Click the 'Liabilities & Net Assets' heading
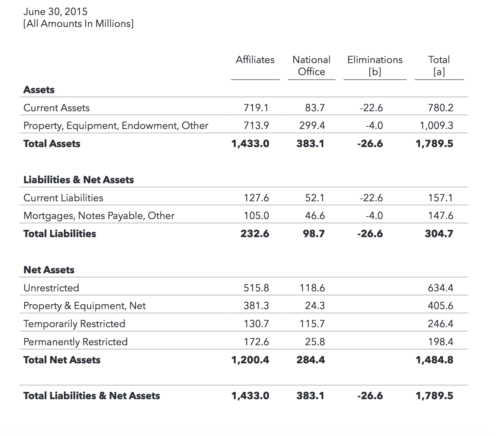This screenshot has height=436, width=504. [x=78, y=180]
